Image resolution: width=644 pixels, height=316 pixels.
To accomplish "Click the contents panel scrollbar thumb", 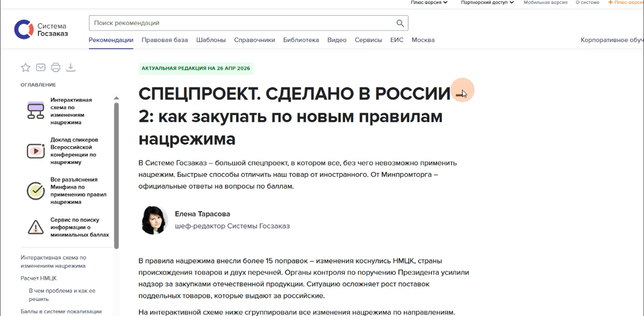I will click(x=116, y=176).
